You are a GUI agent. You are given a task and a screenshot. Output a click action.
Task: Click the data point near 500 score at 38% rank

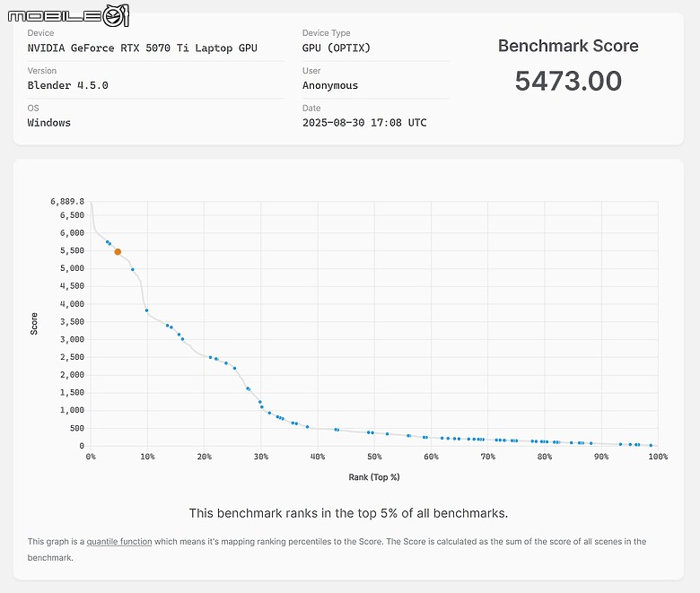[x=307, y=427]
